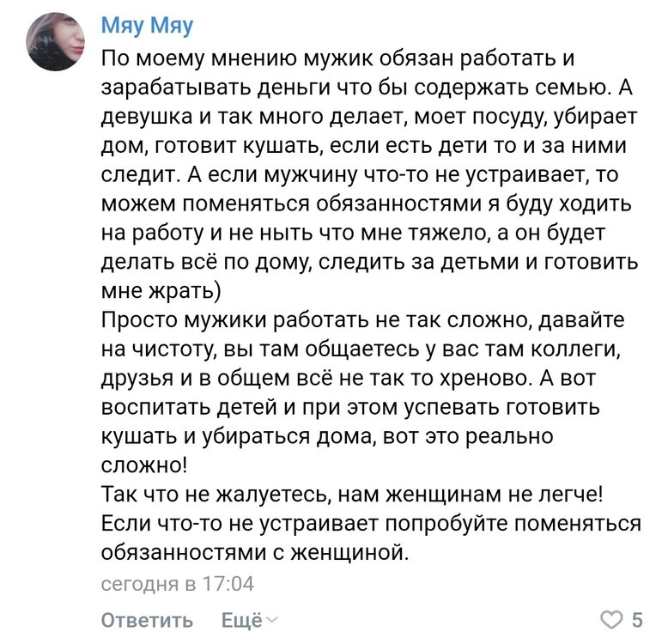The image size is (668, 644).
Task: Click the line starting "друзья и в общем"
Action: [353, 379]
